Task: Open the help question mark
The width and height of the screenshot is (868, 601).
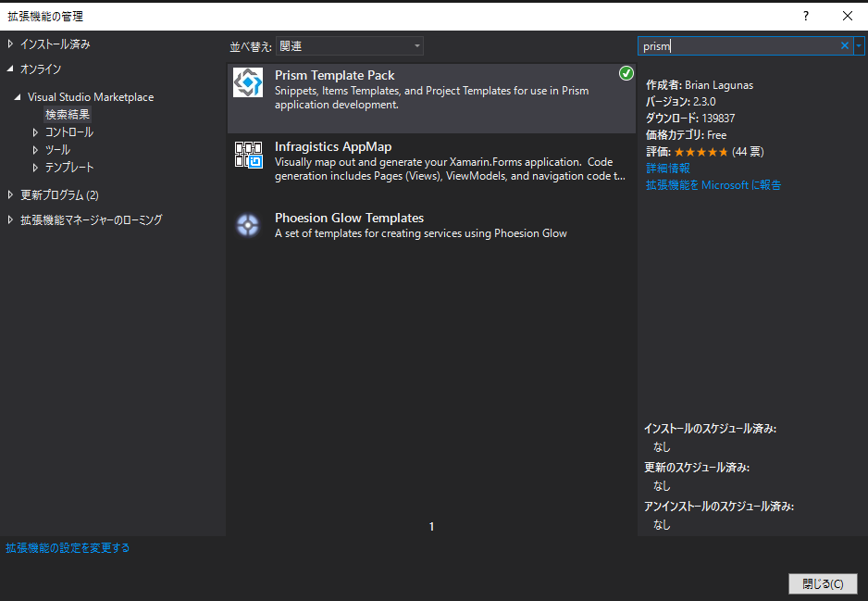Action: (x=806, y=16)
